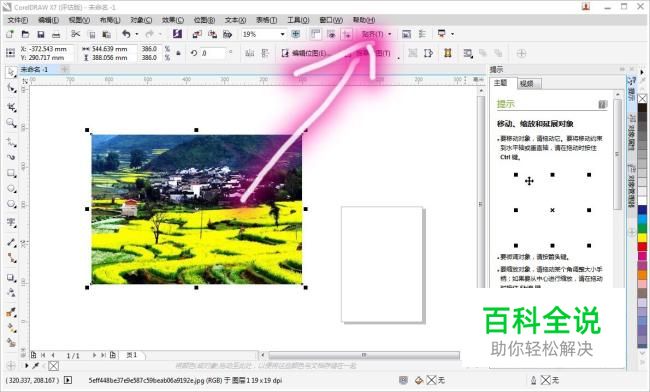Select the Text tool (字)
The image size is (650, 392).
coord(11,223)
